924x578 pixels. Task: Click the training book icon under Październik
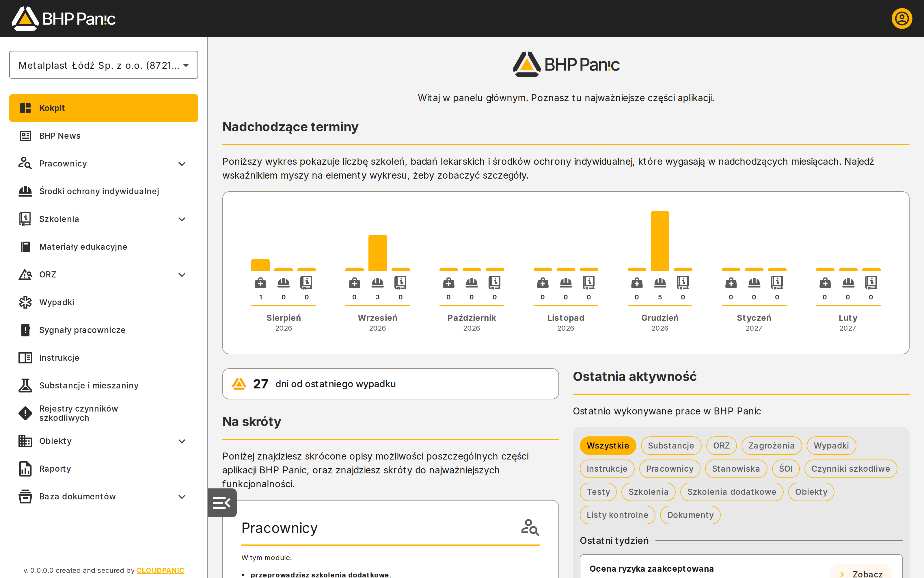click(x=494, y=283)
